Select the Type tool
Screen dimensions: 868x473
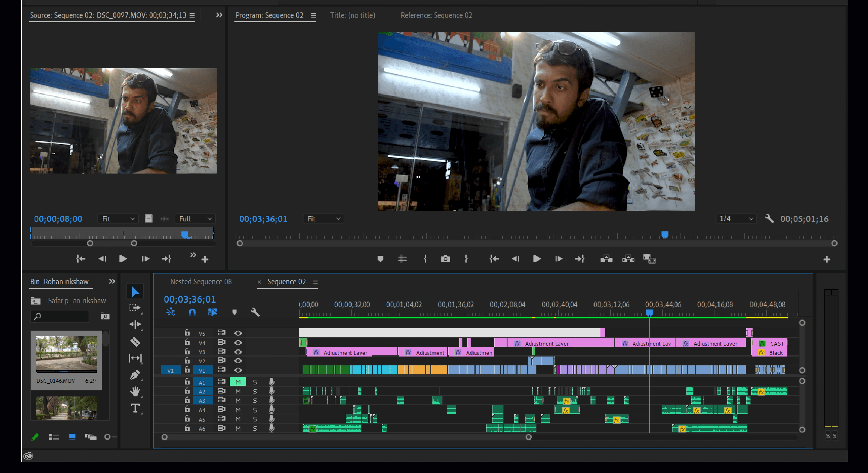pyautogui.click(x=135, y=408)
